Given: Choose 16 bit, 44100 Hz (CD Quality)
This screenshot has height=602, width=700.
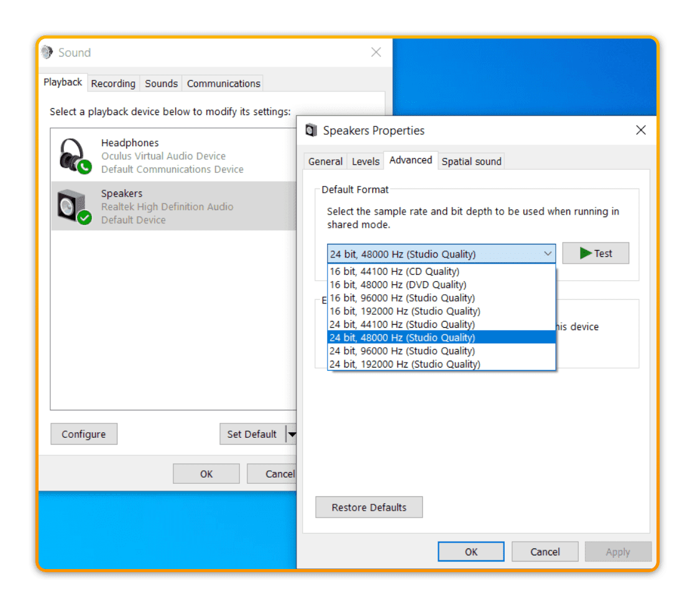Looking at the screenshot, I should point(394,271).
